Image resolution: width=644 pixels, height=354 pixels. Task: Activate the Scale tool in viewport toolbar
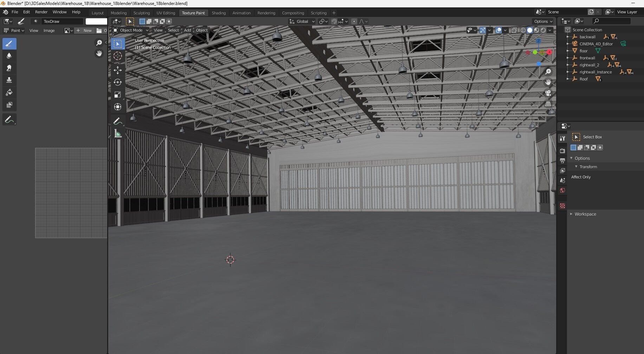(118, 94)
